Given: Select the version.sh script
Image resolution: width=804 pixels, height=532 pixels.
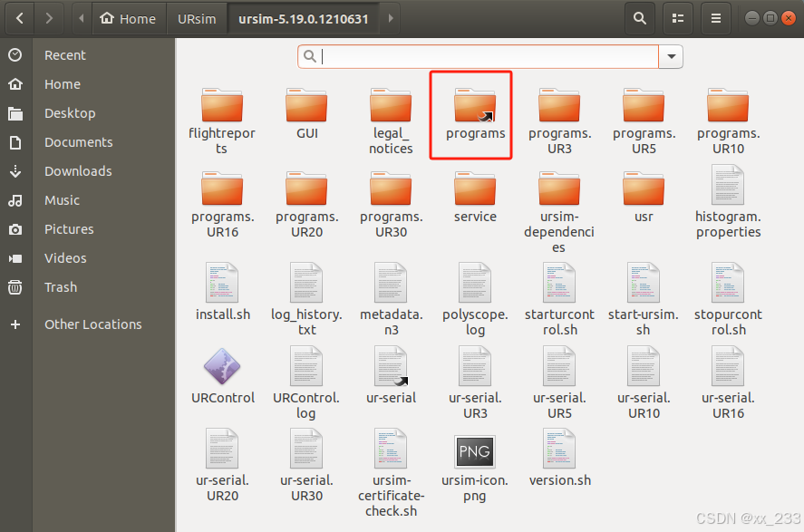Looking at the screenshot, I should pyautogui.click(x=559, y=459).
